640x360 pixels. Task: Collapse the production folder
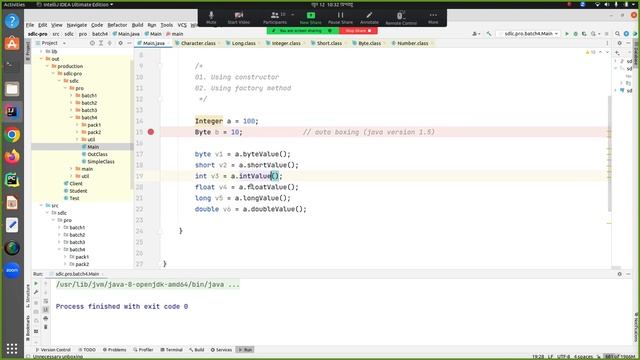[x=47, y=66]
